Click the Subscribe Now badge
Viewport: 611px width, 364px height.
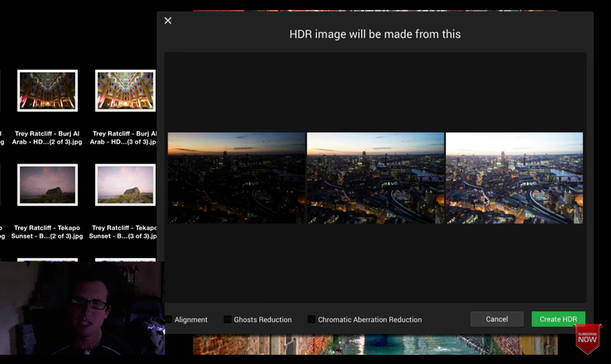tap(588, 338)
